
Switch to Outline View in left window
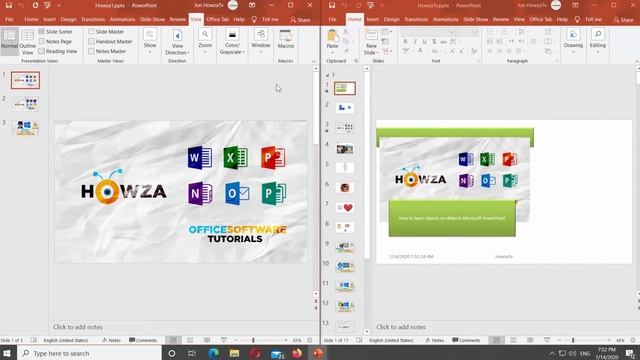27,42
